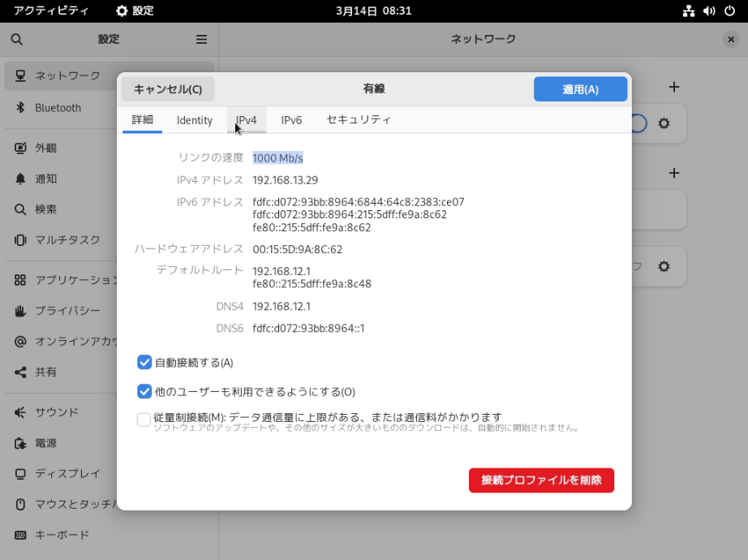This screenshot has width=748, height=560.
Task: Select the 1000 Mb/s link speed value
Action: pyautogui.click(x=277, y=157)
